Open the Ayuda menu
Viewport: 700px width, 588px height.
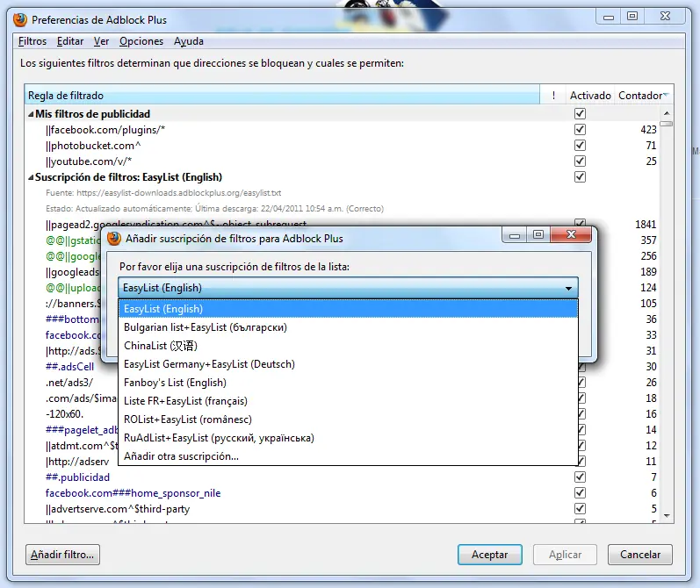click(x=188, y=41)
